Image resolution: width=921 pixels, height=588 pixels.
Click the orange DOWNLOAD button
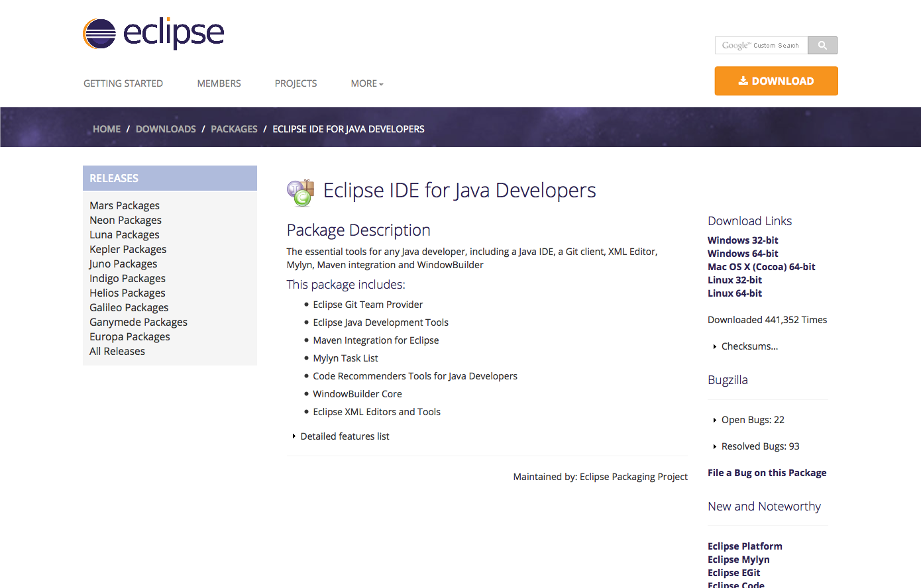pyautogui.click(x=776, y=81)
